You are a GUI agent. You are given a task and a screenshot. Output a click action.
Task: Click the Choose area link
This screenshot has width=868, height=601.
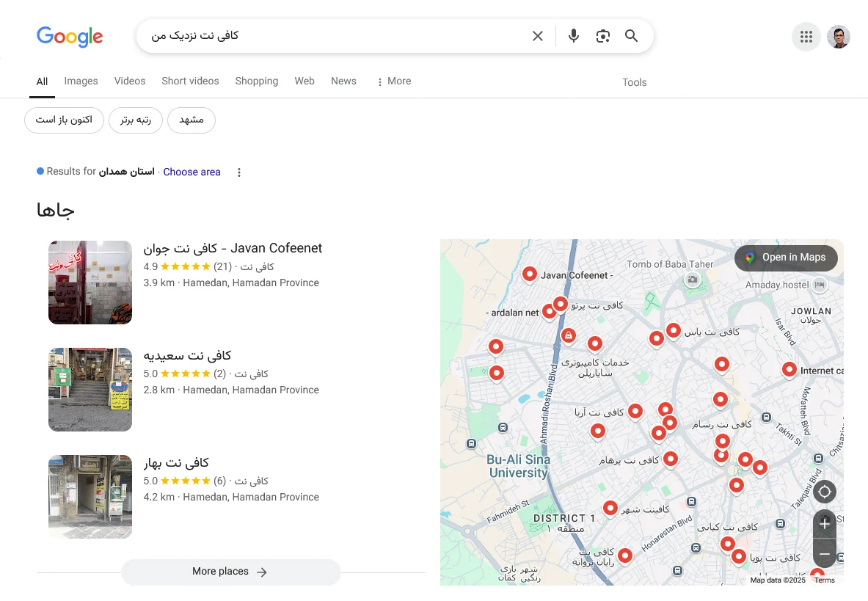[x=192, y=172]
